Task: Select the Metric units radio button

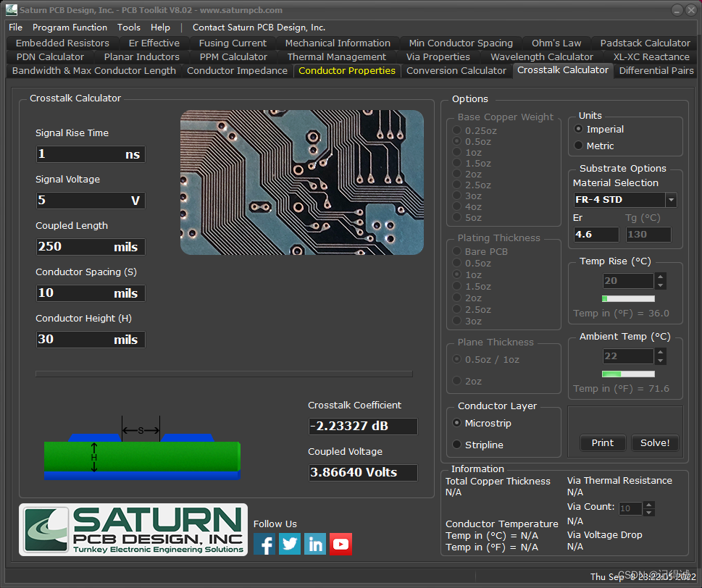Action: point(579,146)
